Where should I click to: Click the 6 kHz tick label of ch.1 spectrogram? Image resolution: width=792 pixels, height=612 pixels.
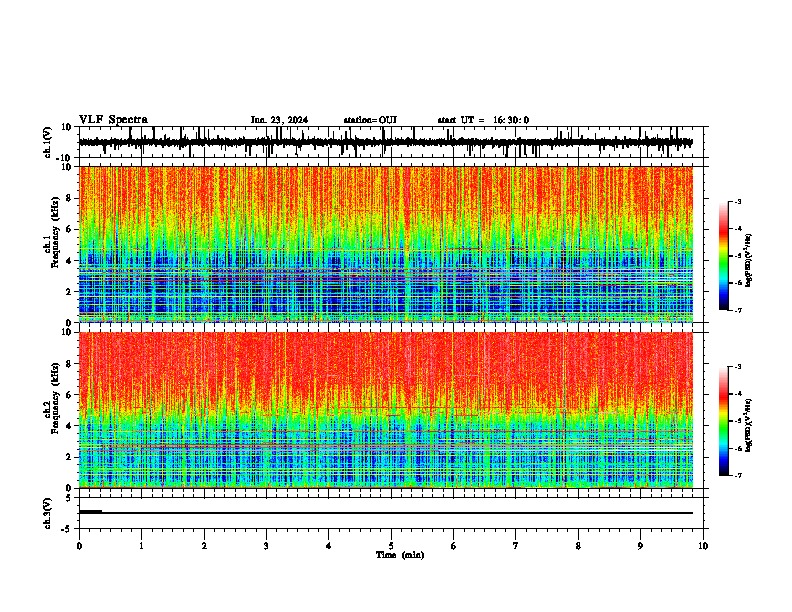pyautogui.click(x=69, y=229)
